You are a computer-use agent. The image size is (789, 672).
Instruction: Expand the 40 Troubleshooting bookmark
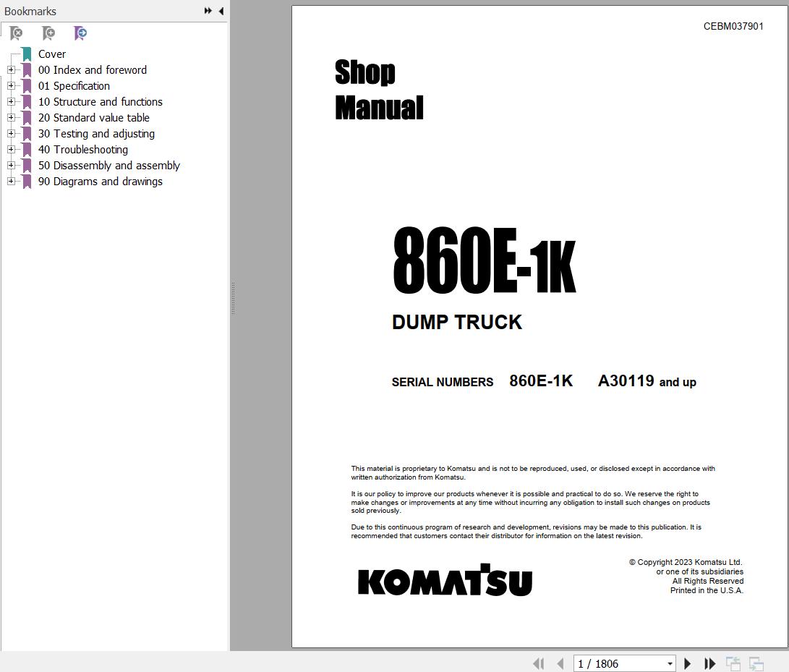tap(11, 150)
